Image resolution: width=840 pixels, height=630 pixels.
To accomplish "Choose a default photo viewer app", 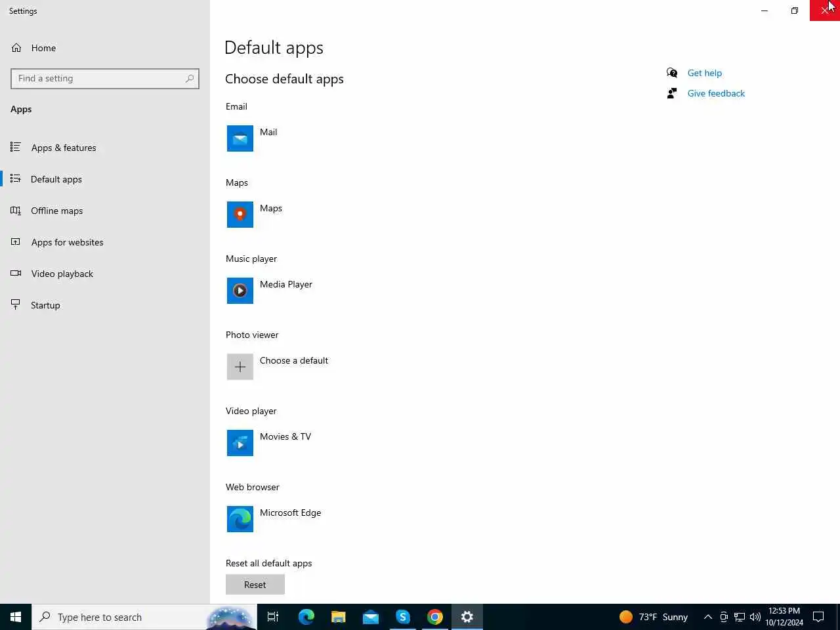I will (294, 360).
